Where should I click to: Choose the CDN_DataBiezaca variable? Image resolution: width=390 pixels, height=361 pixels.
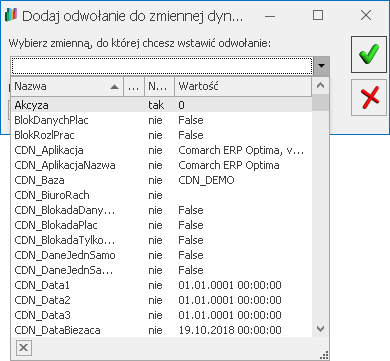pyautogui.click(x=162, y=330)
